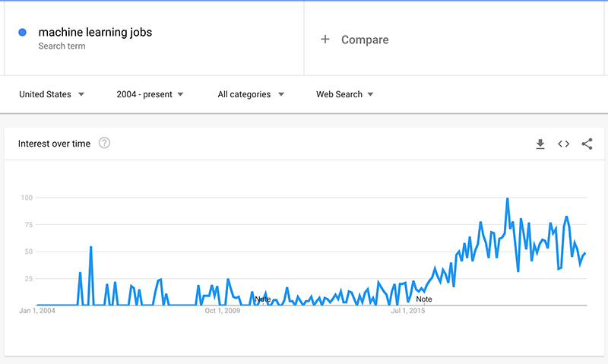Click the plus icon beside Compare
This screenshot has width=608, height=364.
pos(325,40)
